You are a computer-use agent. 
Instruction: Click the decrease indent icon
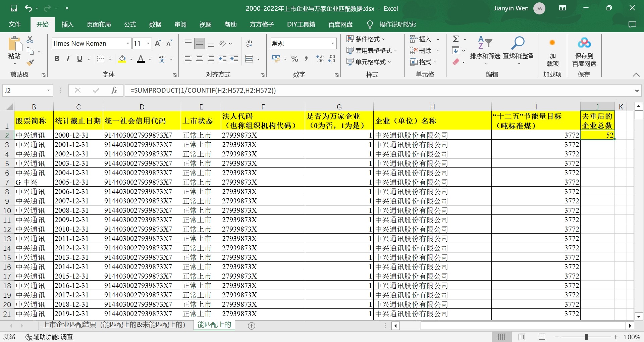point(222,59)
